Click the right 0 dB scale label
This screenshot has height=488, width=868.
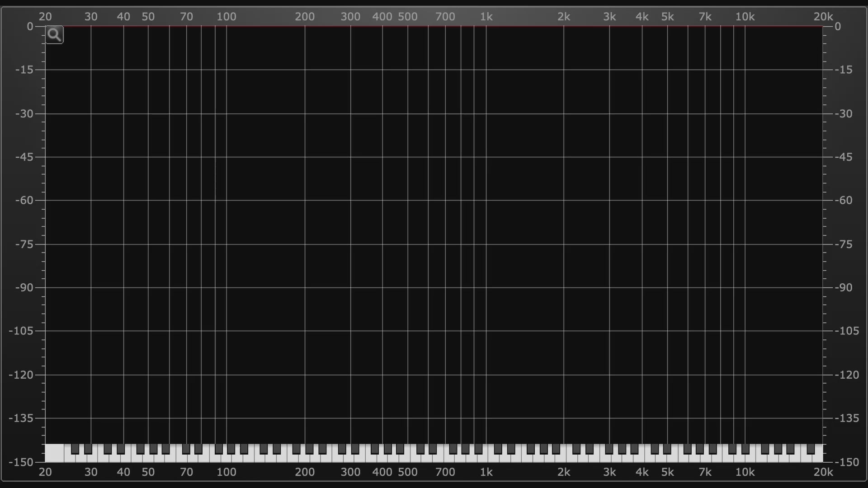click(838, 27)
